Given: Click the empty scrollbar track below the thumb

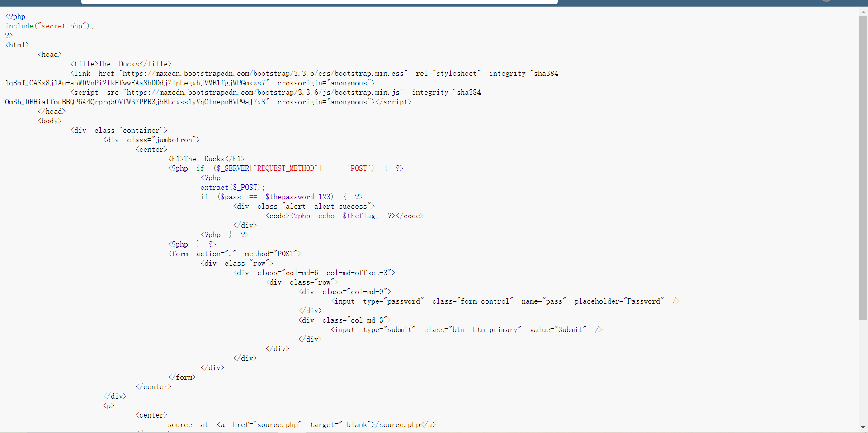Looking at the screenshot, I should point(863,372).
